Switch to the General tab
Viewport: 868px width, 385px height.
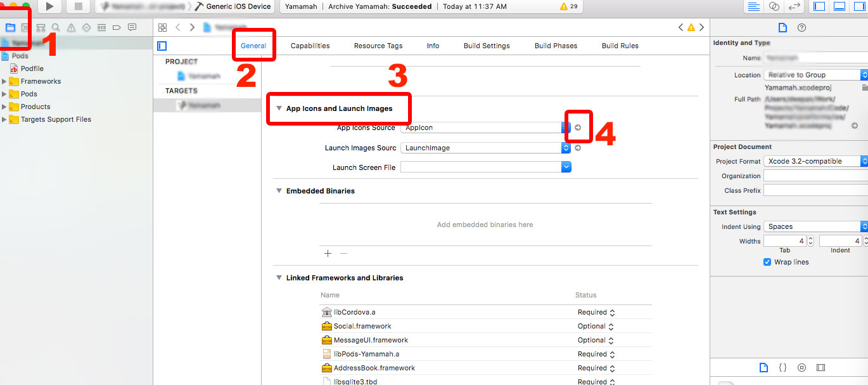click(x=253, y=46)
